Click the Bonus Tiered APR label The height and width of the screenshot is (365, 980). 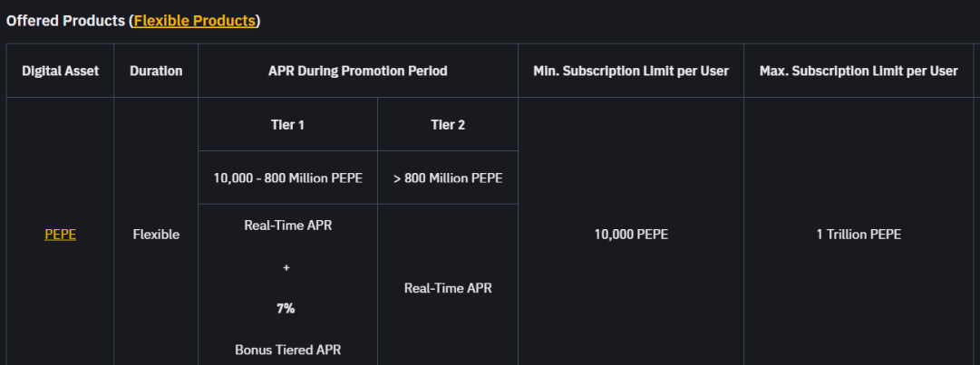tap(287, 350)
